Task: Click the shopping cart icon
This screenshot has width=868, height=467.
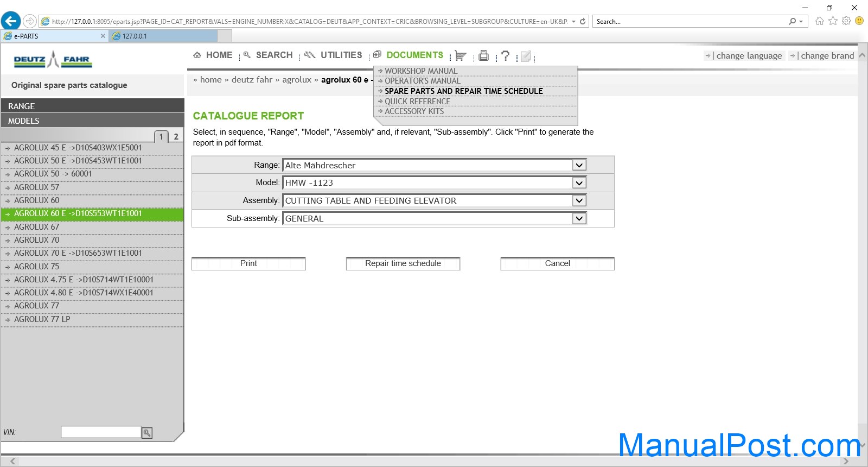Action: pos(461,55)
